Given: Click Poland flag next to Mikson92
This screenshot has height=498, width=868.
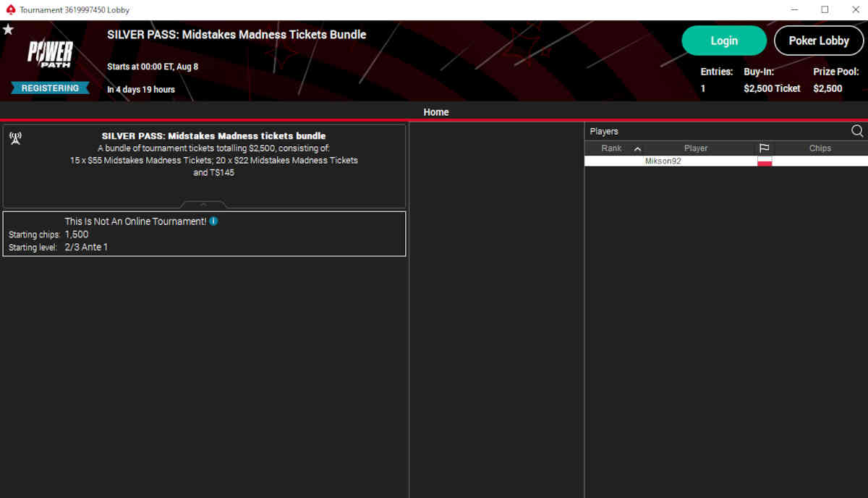Looking at the screenshot, I should pos(765,161).
